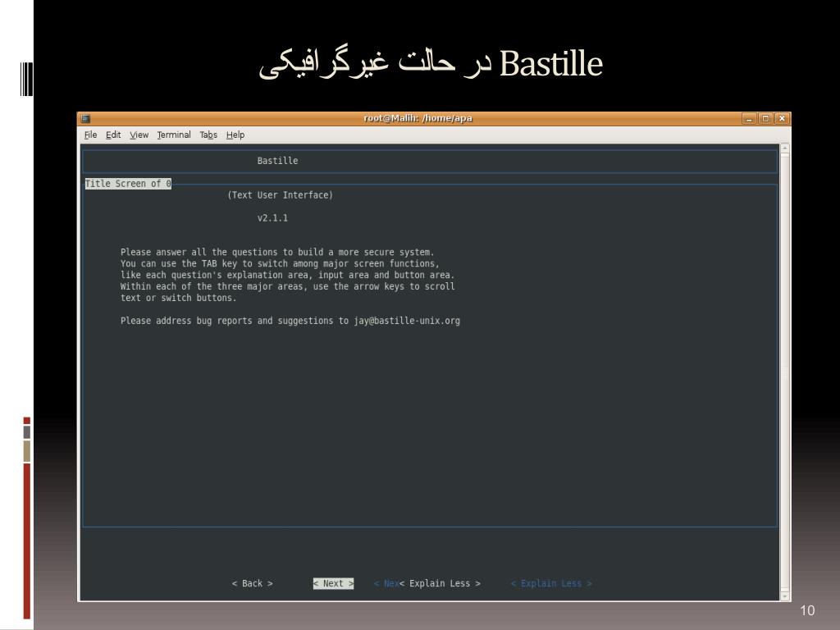840x630 pixels.
Task: Click the v2.1.1 version text
Action: [272, 218]
